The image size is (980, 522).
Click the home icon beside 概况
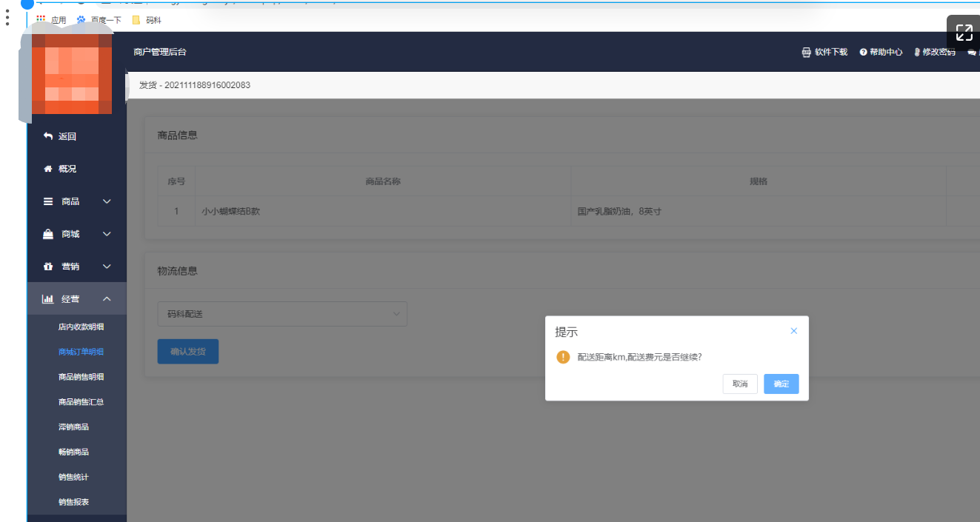click(48, 169)
